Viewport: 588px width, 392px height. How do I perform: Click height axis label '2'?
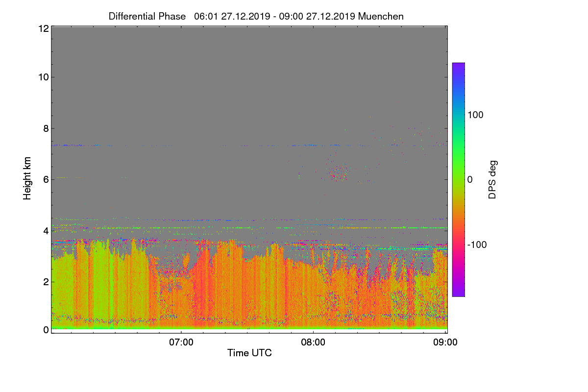[45, 281]
